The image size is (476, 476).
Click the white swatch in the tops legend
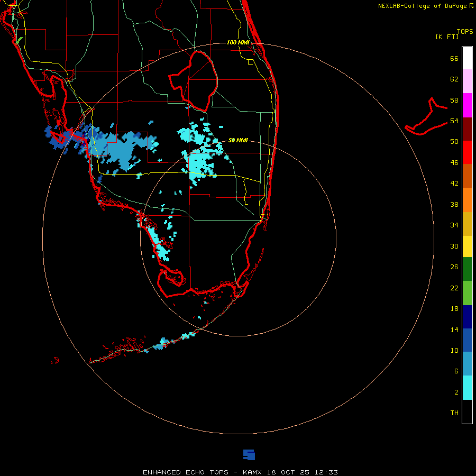point(467,58)
